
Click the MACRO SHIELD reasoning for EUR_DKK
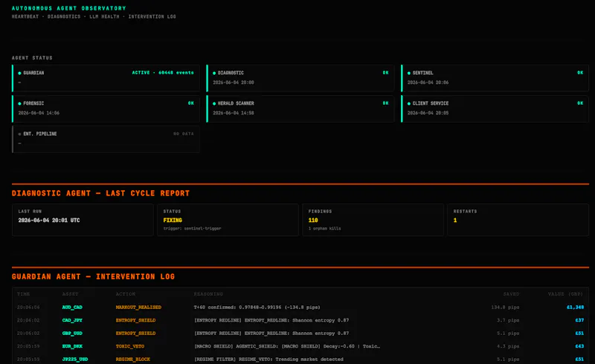pos(287,346)
